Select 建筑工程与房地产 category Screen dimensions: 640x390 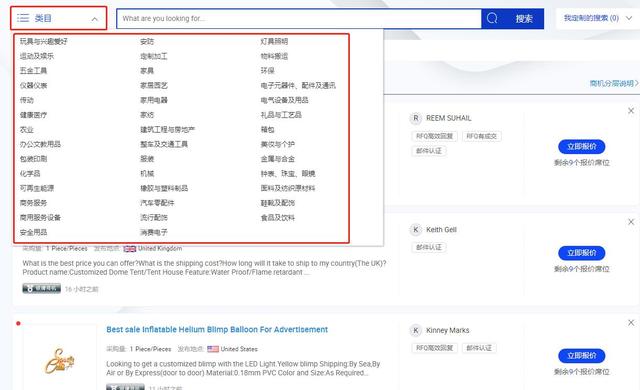(167, 129)
